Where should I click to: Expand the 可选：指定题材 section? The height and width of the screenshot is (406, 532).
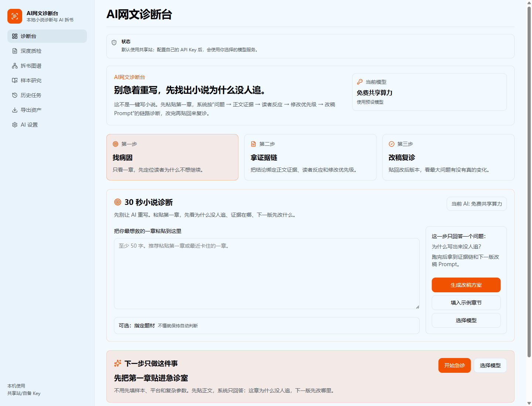[x=267, y=326]
